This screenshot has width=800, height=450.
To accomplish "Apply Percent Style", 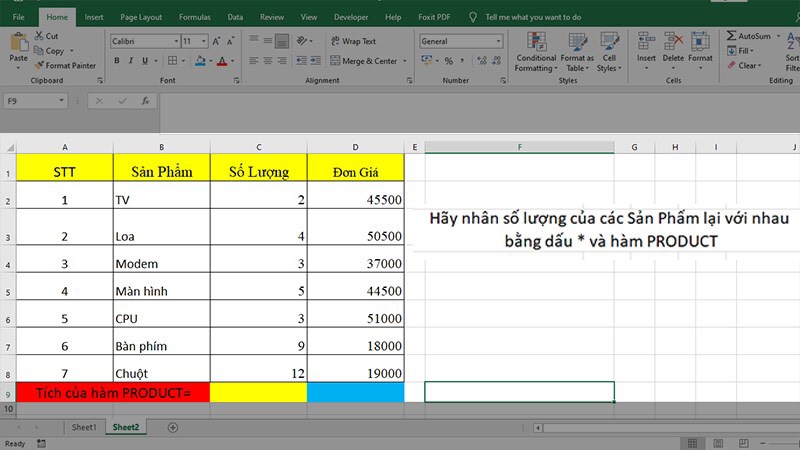I will 448,61.
